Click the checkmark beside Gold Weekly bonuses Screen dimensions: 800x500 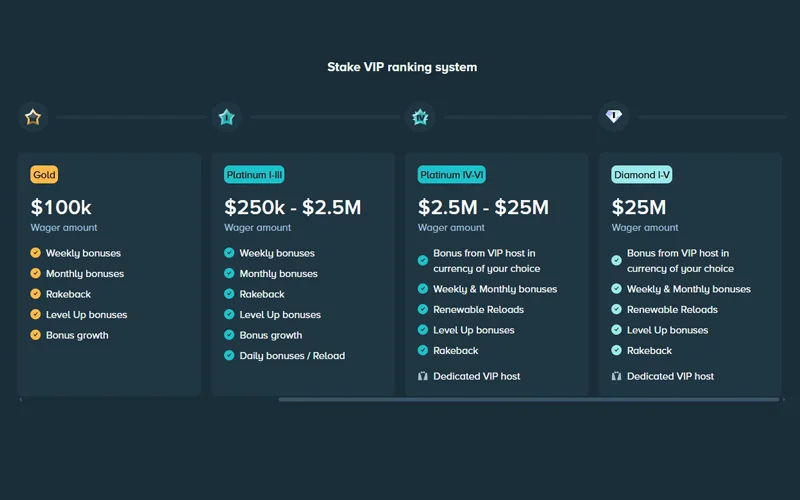pyautogui.click(x=35, y=253)
